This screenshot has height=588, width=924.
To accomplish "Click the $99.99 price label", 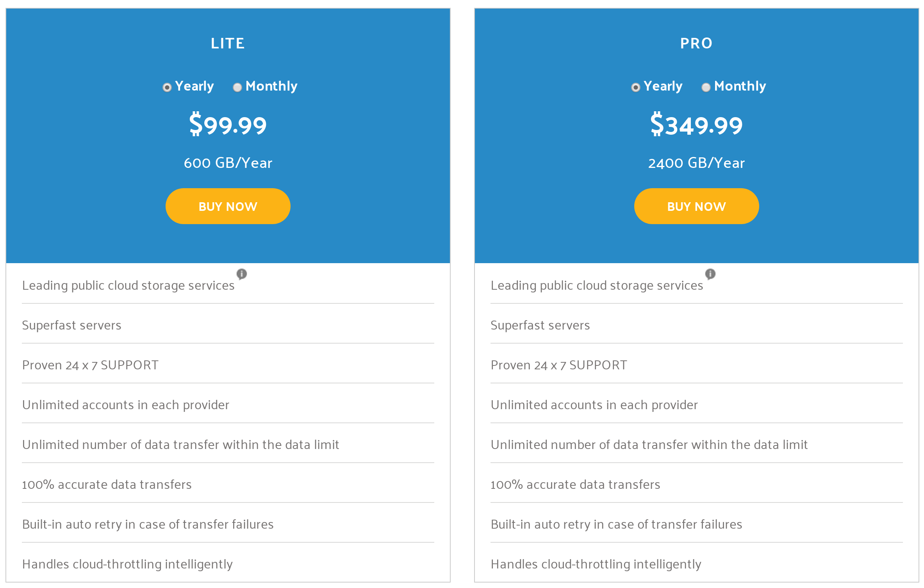I will point(228,125).
